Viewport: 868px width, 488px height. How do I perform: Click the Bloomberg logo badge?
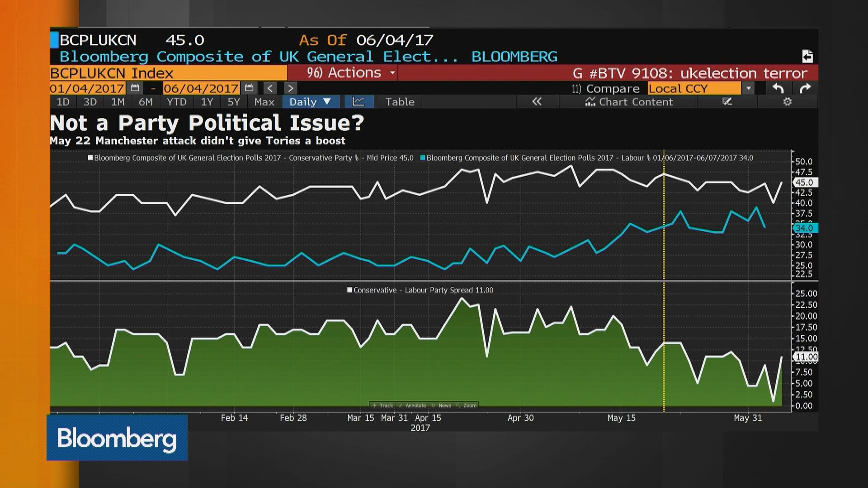pos(117,438)
